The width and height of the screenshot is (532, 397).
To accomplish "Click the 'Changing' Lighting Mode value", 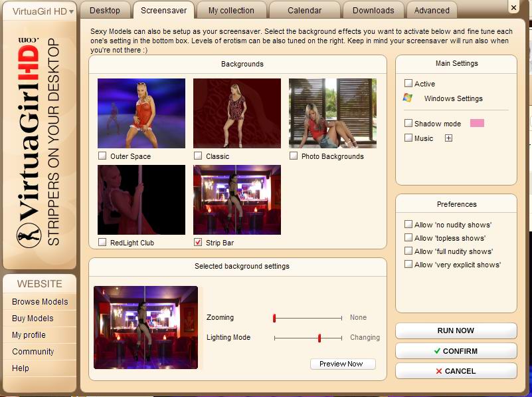I will 365,337.
